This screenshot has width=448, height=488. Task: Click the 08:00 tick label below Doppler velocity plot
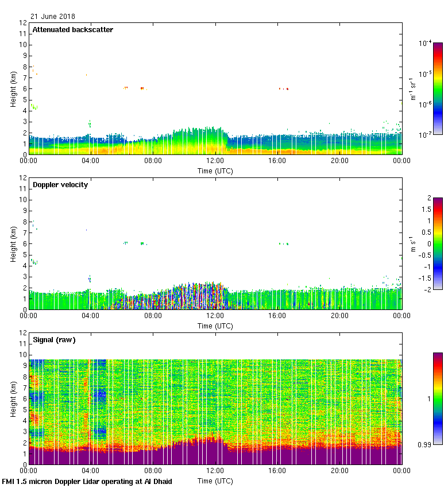click(x=153, y=316)
